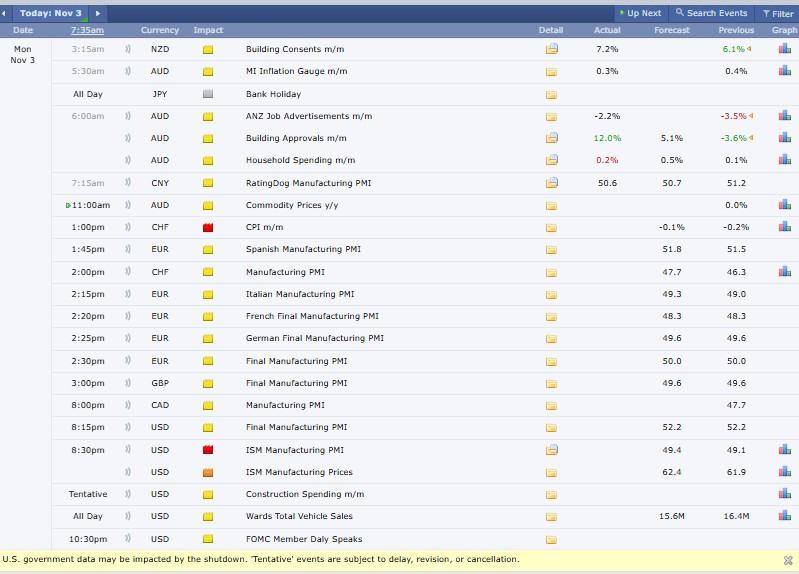The height and width of the screenshot is (574, 799).
Task: Click red high-impact marker for ISM Manufacturing PMI
Action: click(x=208, y=450)
